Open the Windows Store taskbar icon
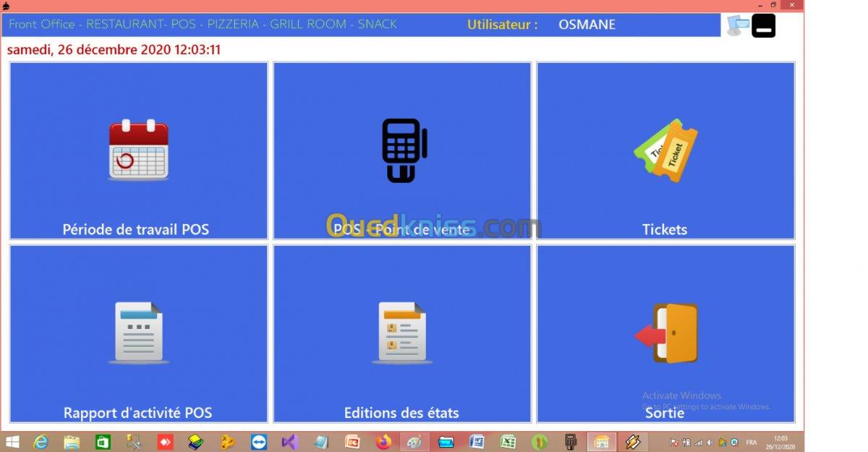 point(103,442)
